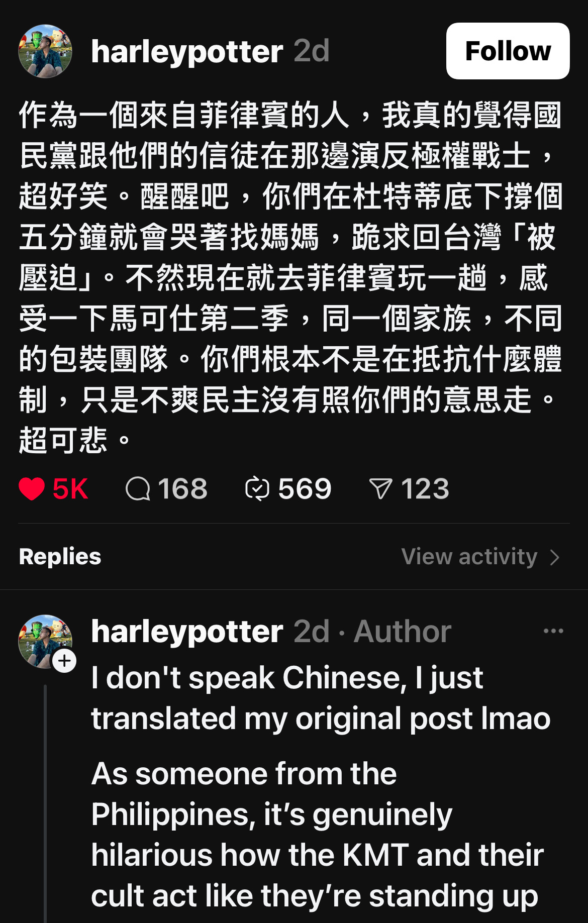Tap the 123 shares count

coord(425,489)
